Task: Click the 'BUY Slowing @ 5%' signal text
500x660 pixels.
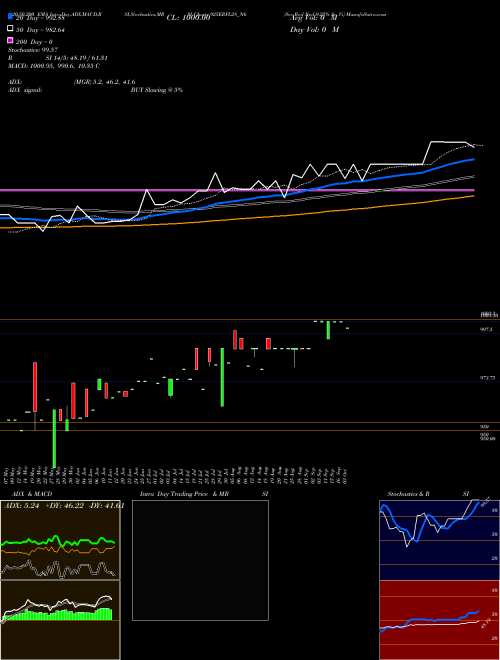Action: [x=157, y=90]
